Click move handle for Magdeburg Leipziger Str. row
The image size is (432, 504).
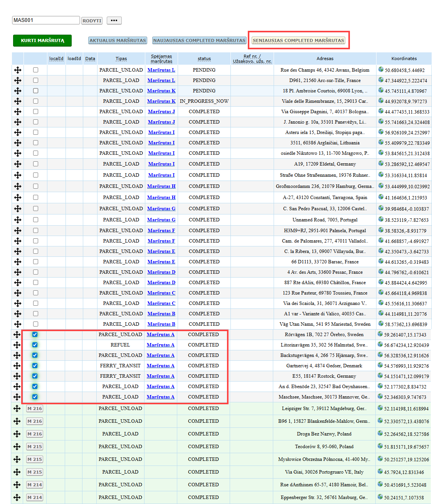pyautogui.click(x=17, y=409)
